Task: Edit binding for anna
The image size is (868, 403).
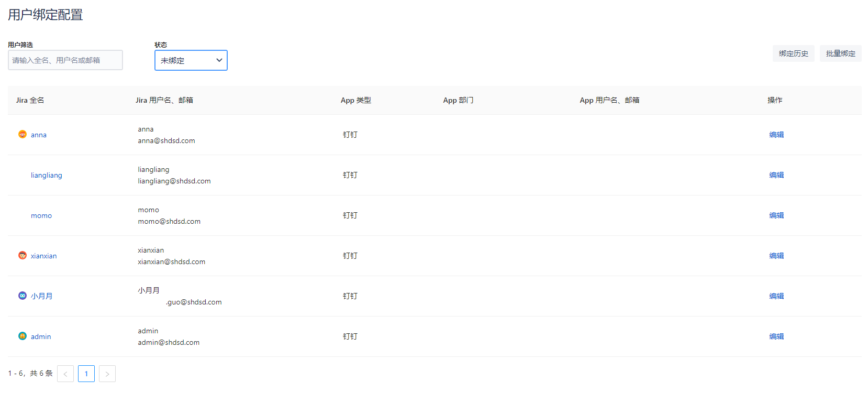Action: coord(776,135)
